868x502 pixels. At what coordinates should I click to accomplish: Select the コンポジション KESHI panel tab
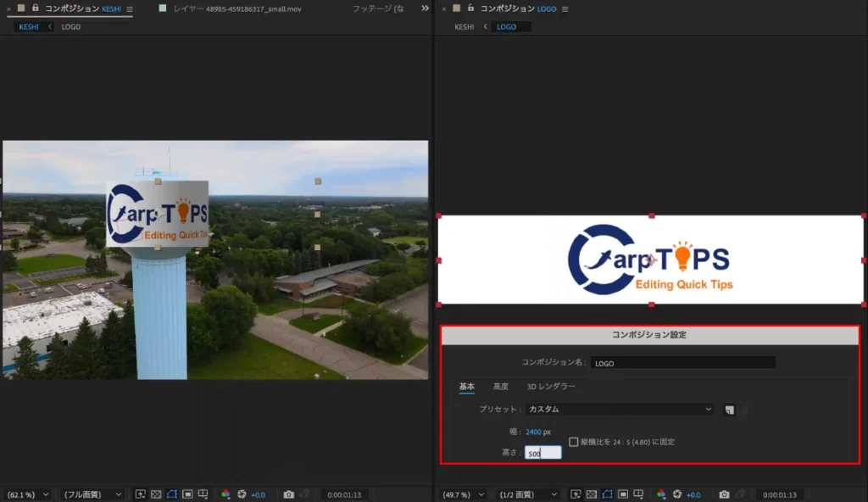[x=82, y=8]
